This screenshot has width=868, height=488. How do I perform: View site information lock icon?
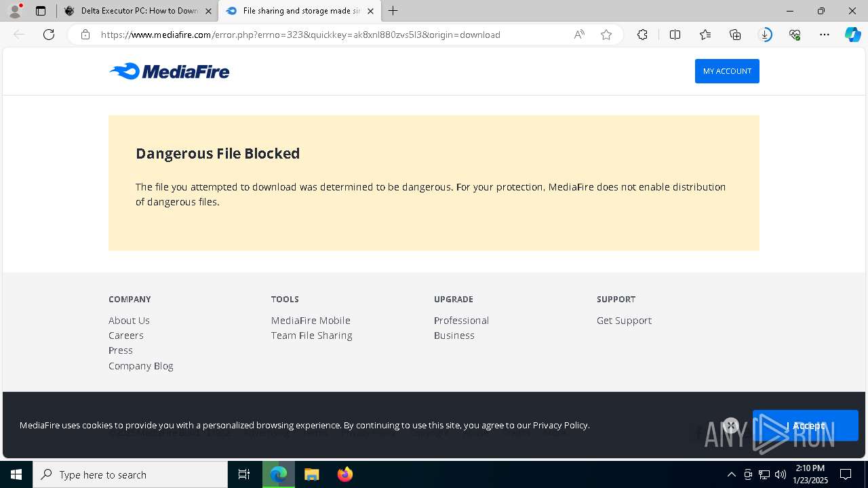pos(85,35)
